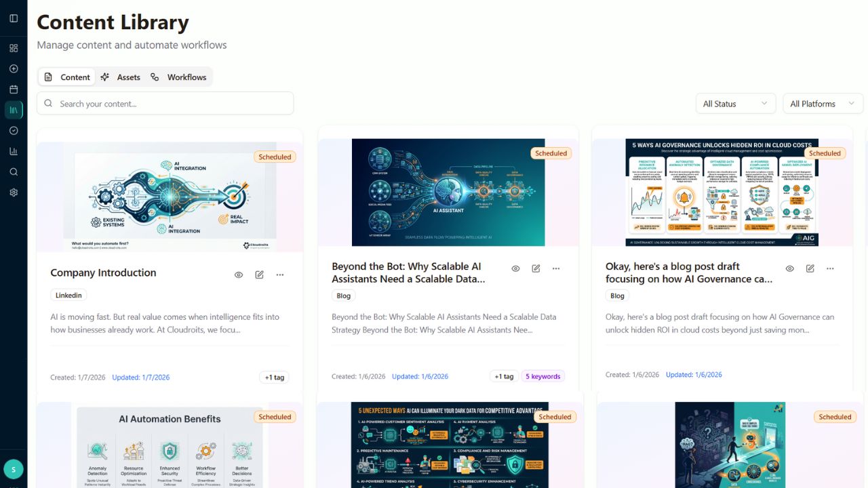This screenshot has height=488, width=868.
Task: Open the calendar icon in sidebar
Action: coord(14,89)
